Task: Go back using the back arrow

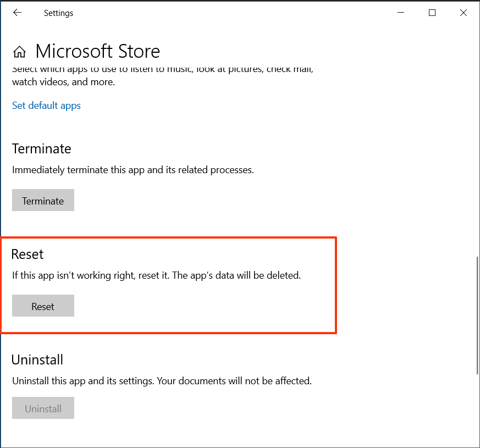Action: click(17, 13)
